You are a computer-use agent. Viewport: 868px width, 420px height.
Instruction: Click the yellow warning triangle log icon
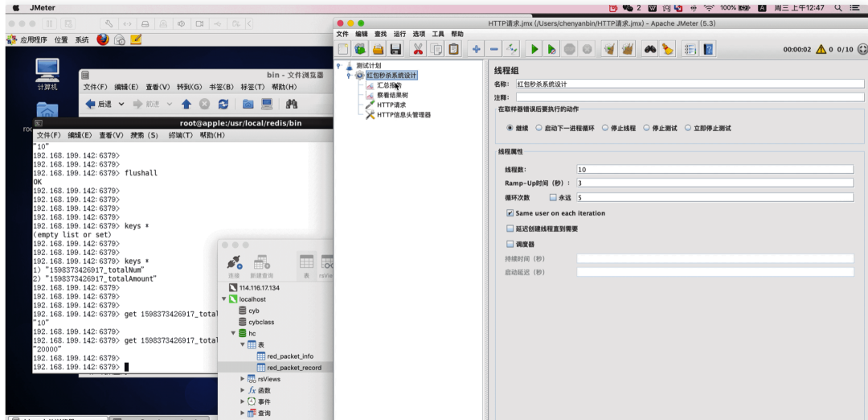click(821, 49)
